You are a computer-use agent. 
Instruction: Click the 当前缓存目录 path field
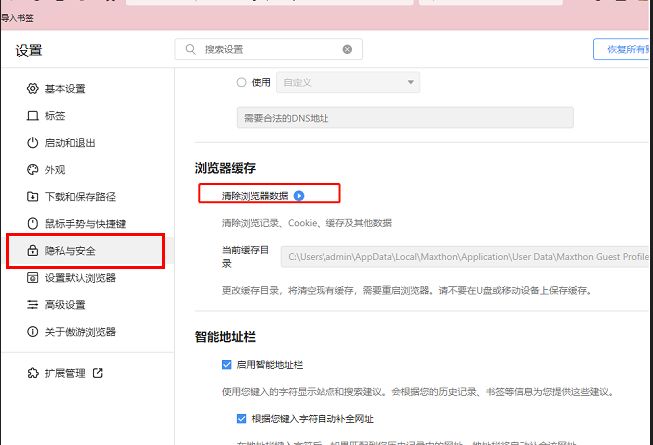pos(465,258)
